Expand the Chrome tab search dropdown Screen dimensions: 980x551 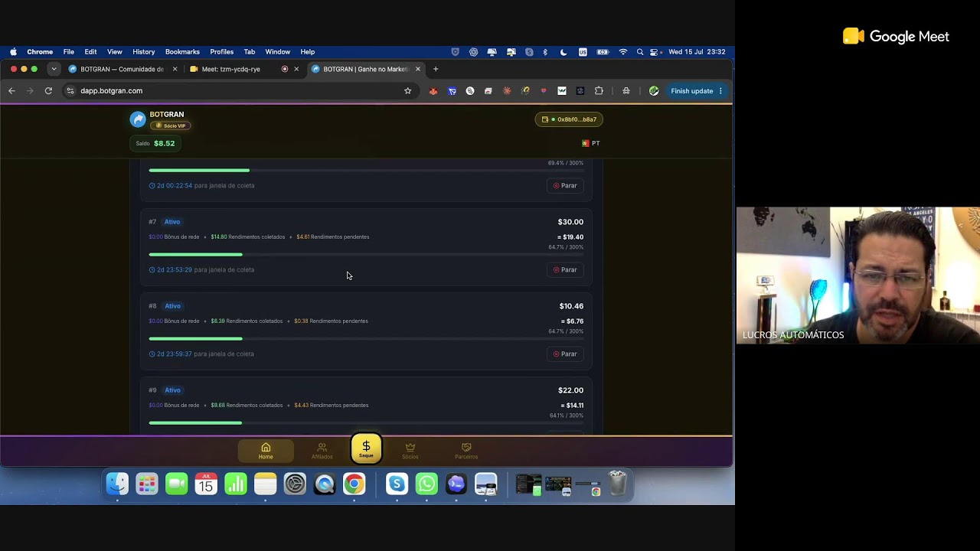pyautogui.click(x=54, y=69)
